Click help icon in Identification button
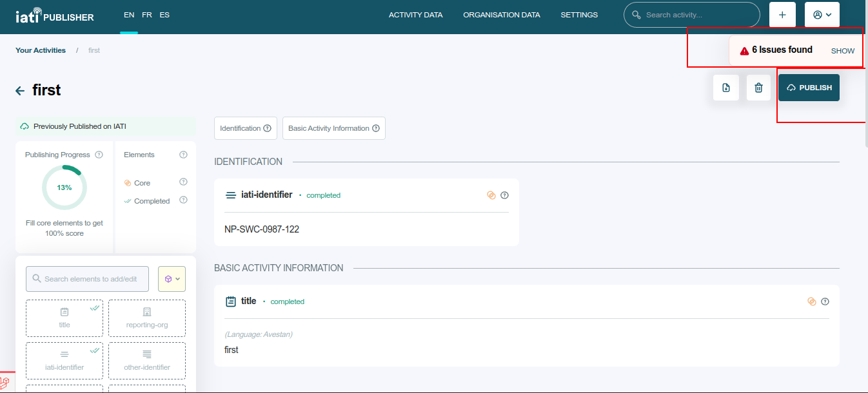The width and height of the screenshot is (868, 393). tap(267, 128)
